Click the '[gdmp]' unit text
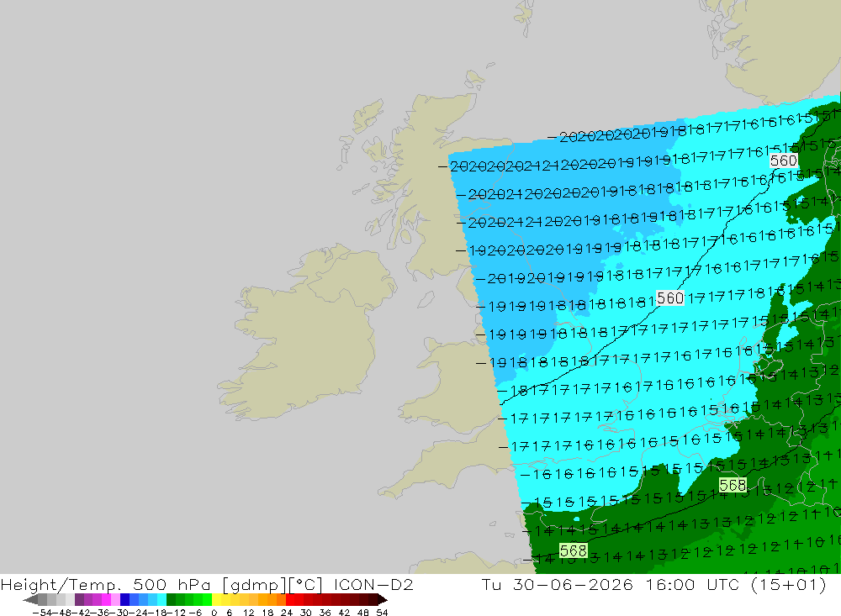Viewport: 841px width, 616px height. click(x=252, y=585)
